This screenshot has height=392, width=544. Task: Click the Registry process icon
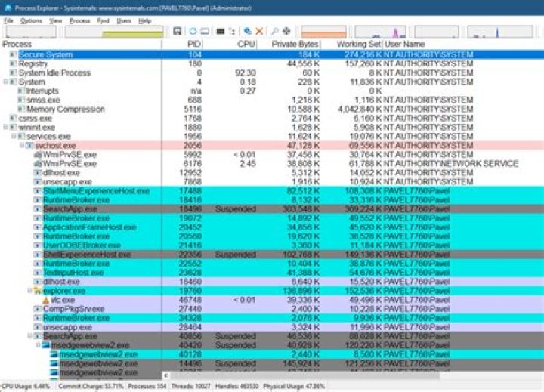point(13,64)
